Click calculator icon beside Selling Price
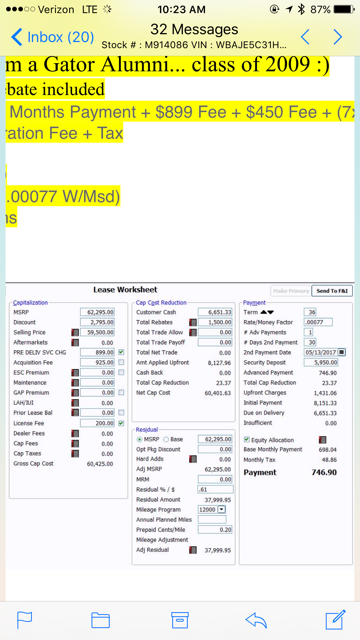Viewport: 360px width, 640px height. (75, 332)
